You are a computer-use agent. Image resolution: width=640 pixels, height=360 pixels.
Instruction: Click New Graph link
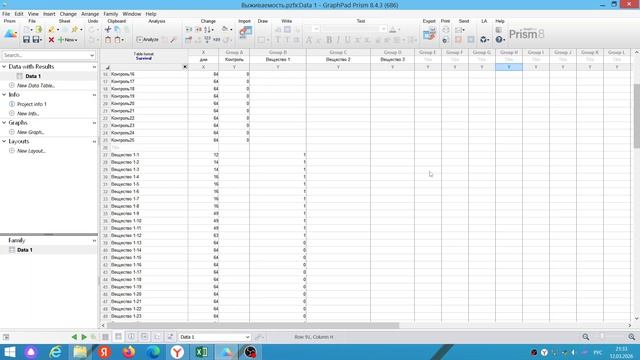(31, 132)
